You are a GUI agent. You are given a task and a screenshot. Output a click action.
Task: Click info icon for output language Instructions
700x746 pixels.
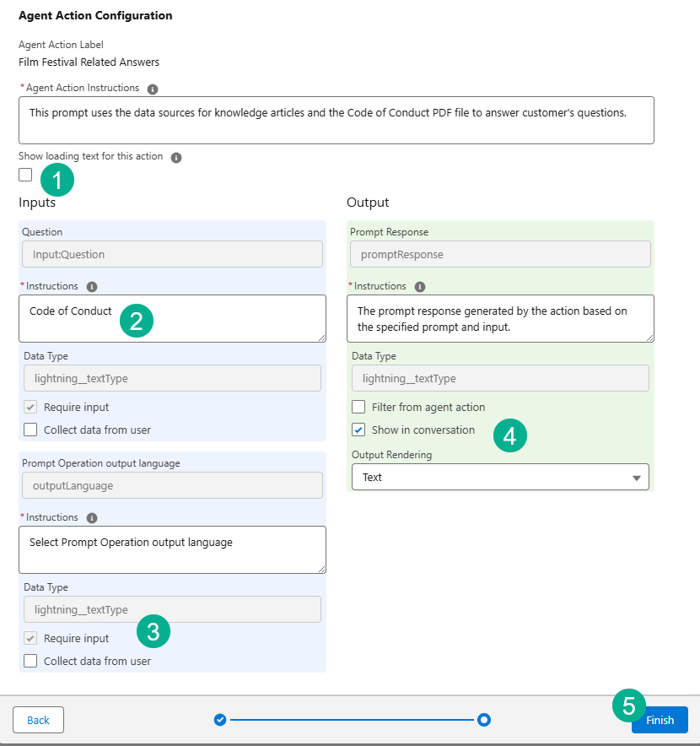click(92, 518)
